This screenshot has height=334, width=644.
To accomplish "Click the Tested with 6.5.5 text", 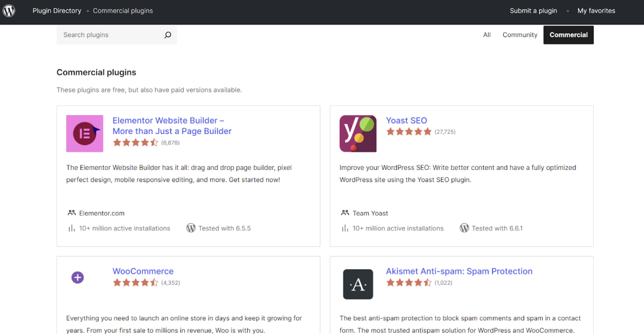I will coord(225,228).
